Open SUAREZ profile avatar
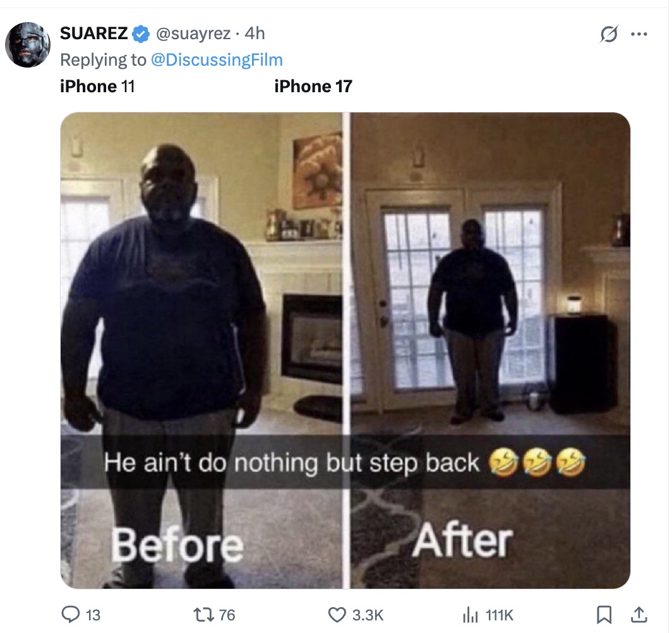672x633 pixels. 28,45
